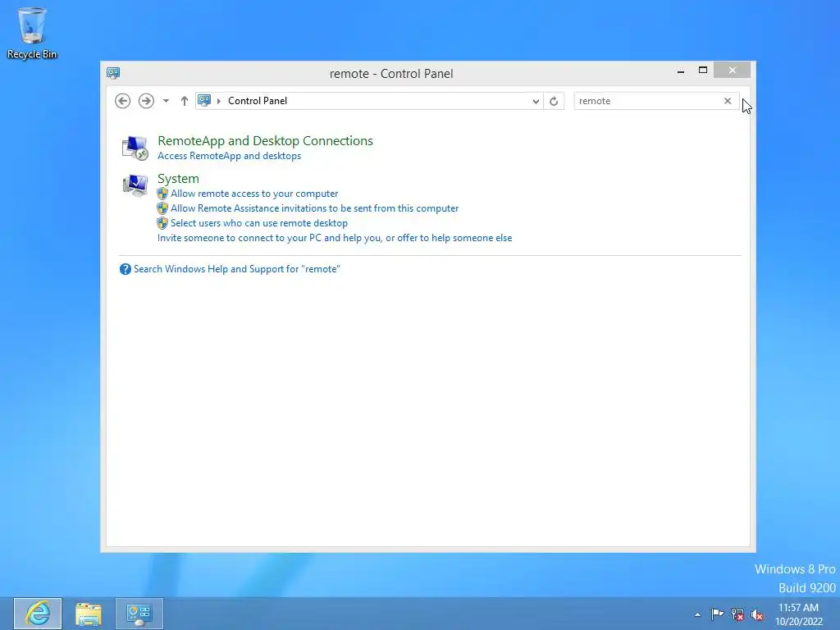Viewport: 840px width, 630px height.
Task: Click shield icon beside Select users
Action: pos(162,223)
